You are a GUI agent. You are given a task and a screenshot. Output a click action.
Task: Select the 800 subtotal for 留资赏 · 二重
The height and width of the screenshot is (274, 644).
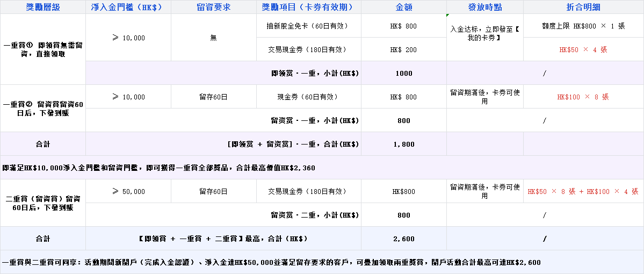click(x=404, y=215)
